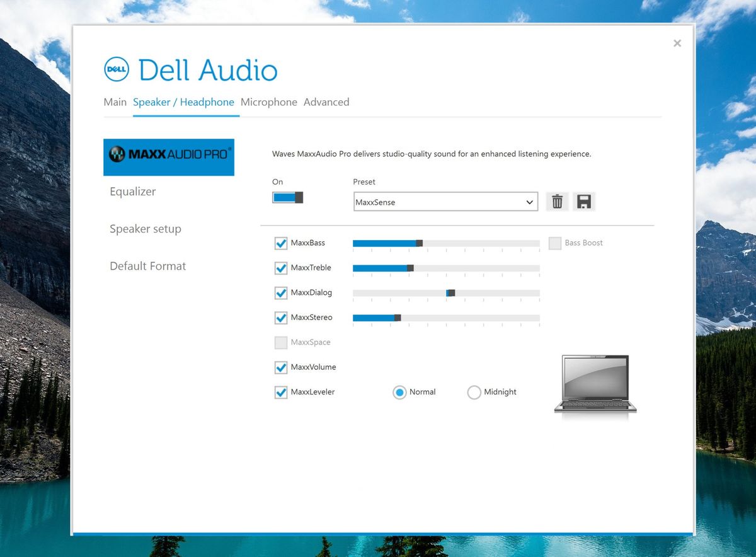Select the Midnight leveler mode
This screenshot has width=756, height=557.
tap(474, 393)
